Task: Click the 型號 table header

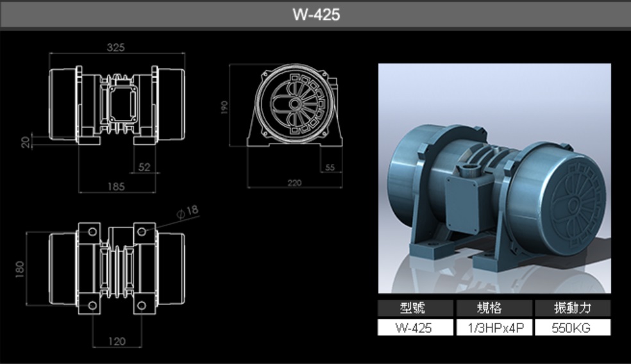Action: (416, 308)
